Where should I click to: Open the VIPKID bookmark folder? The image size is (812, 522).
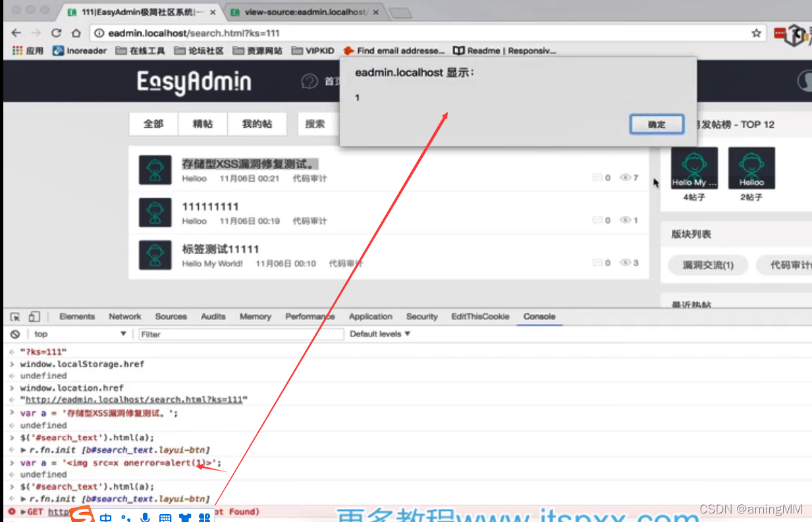pos(313,51)
